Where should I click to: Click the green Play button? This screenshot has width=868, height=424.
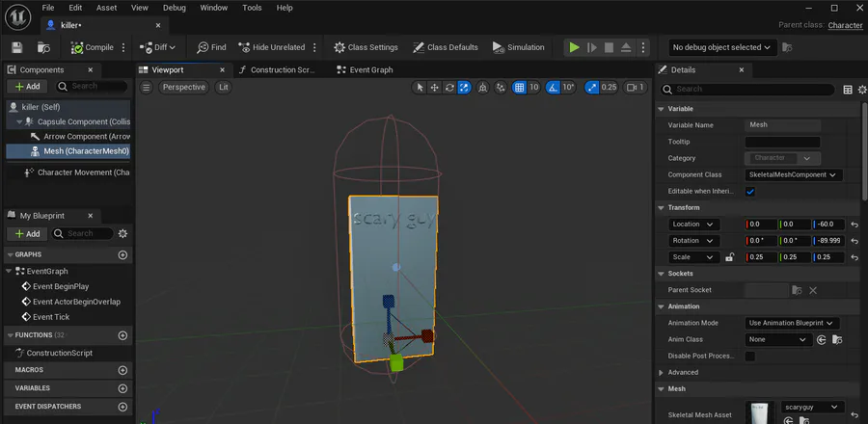pyautogui.click(x=575, y=47)
